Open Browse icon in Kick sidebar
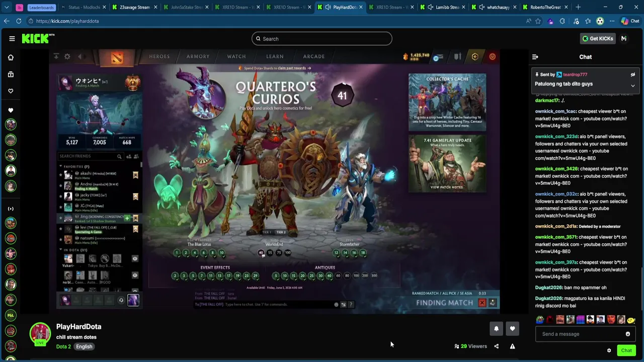Image resolution: width=644 pixels, height=362 pixels. click(x=11, y=74)
